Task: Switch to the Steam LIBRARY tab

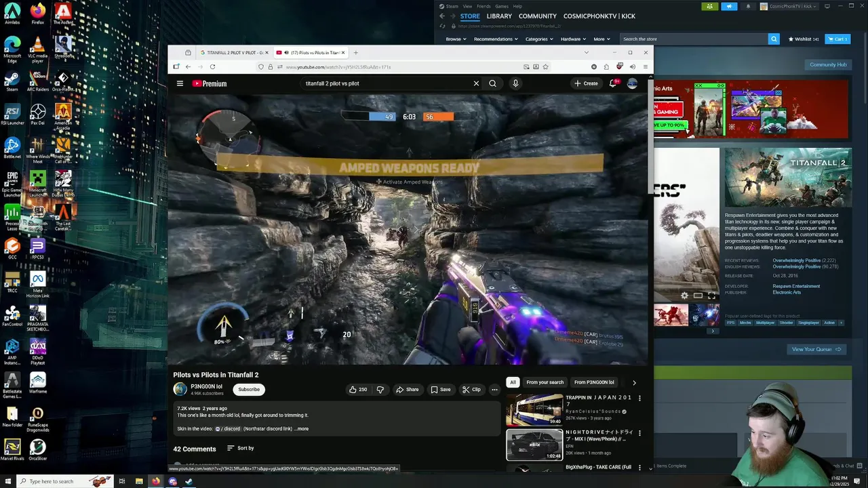Action: (x=499, y=16)
